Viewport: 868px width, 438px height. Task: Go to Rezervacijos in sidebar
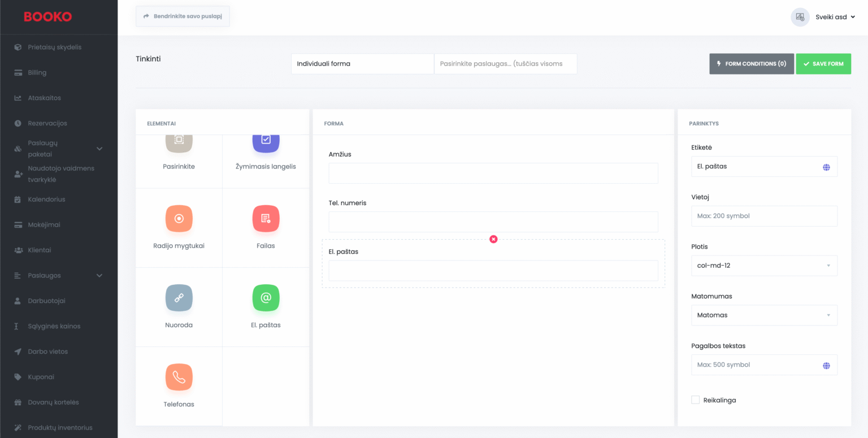coord(47,123)
